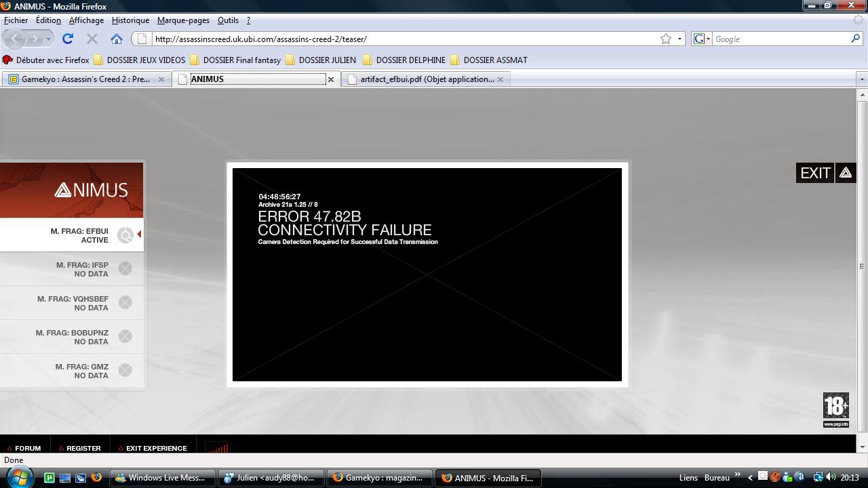This screenshot has height=488, width=868.
Task: Click the PEGI 18+ rating badge
Action: point(836,410)
